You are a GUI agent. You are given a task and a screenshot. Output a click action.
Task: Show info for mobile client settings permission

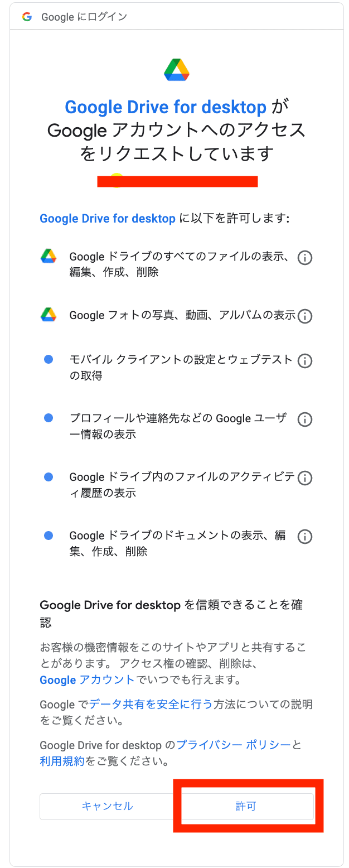point(304,361)
